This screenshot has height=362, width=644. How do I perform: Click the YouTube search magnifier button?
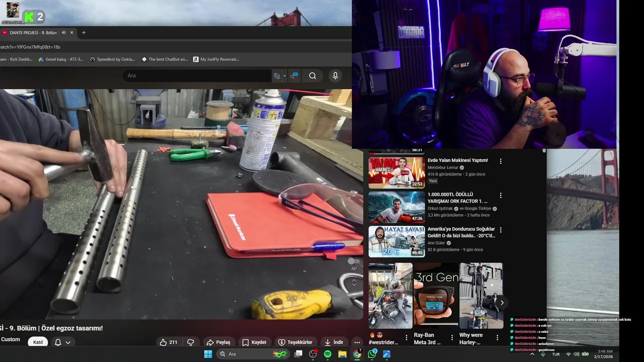(x=312, y=76)
